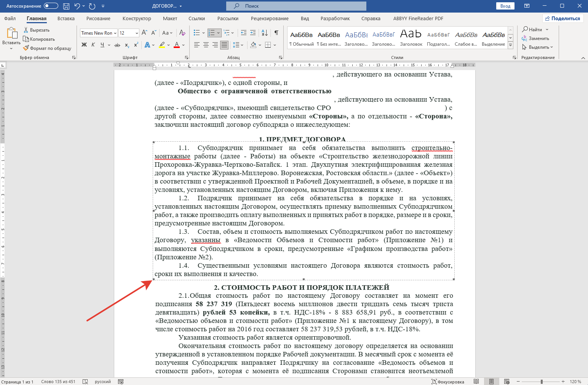
Task: Click the Поделиться share button
Action: (562, 18)
